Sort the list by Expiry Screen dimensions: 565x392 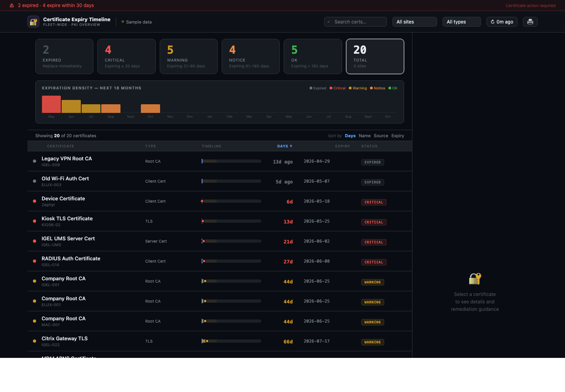click(x=397, y=136)
